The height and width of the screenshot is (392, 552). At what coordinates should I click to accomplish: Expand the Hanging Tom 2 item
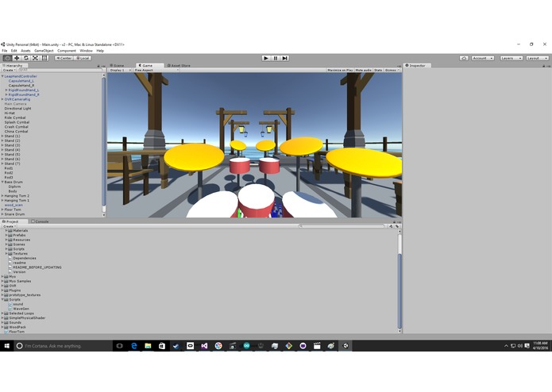2,196
